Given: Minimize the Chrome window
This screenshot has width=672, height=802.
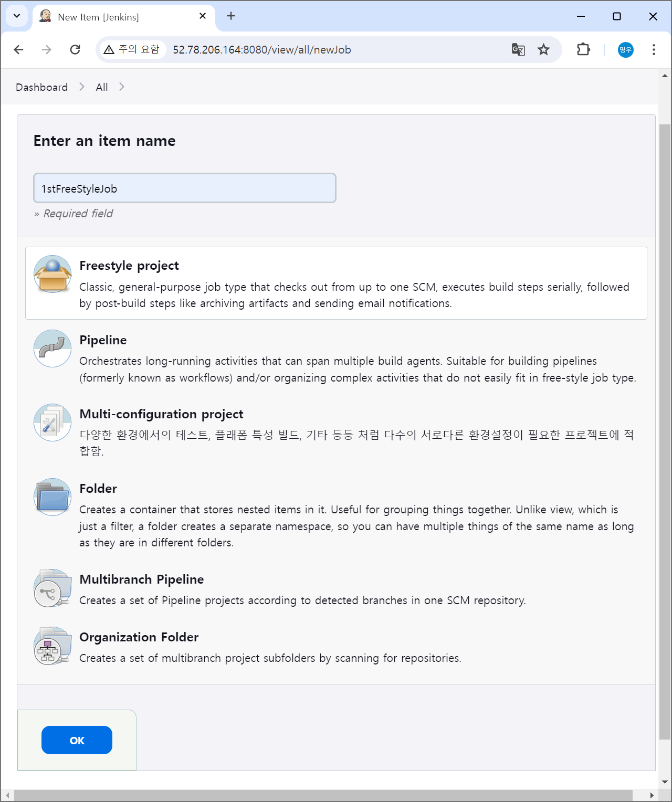Looking at the screenshot, I should click(x=581, y=16).
